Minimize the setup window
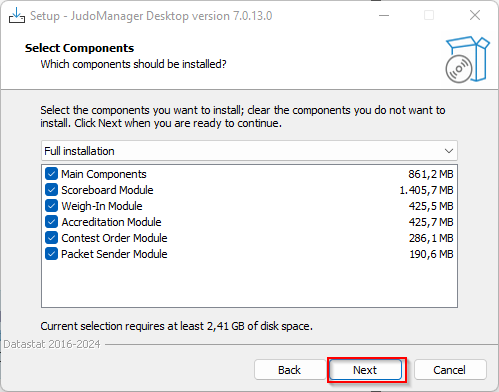This screenshot has height=392, width=499. click(x=384, y=15)
